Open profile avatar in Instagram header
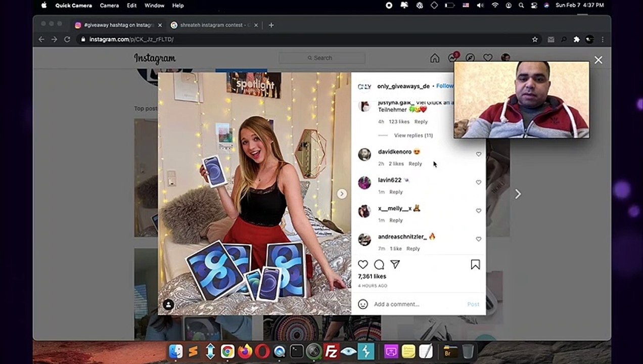Image resolution: width=643 pixels, height=364 pixels. point(506,58)
